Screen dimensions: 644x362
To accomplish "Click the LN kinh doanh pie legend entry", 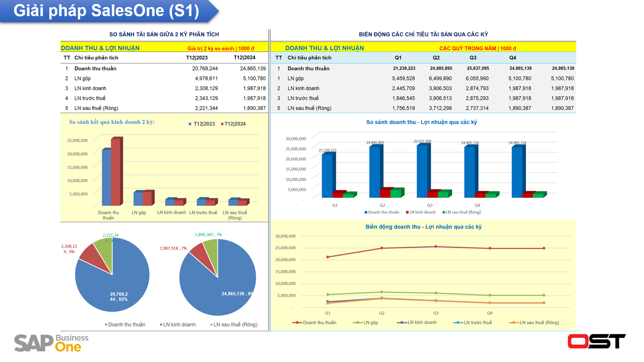I will click(x=178, y=324).
